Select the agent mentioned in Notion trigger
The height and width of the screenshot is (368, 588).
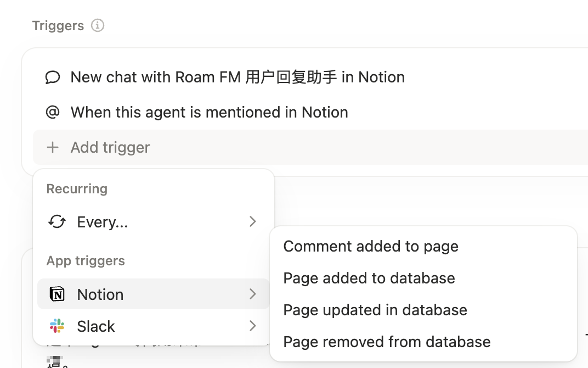[x=209, y=112]
